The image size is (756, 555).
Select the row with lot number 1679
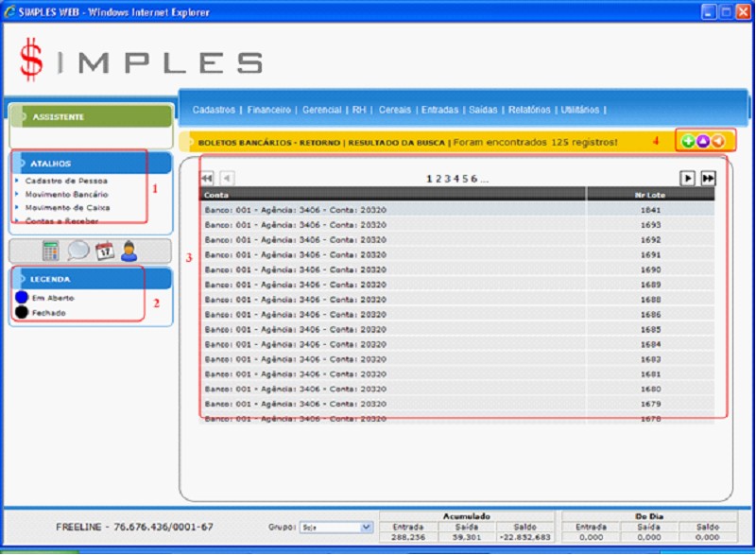[x=457, y=404]
